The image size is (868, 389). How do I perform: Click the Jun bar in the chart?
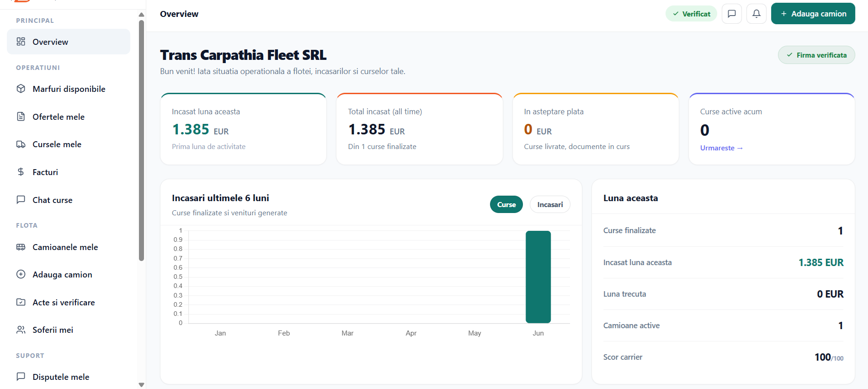(x=538, y=277)
